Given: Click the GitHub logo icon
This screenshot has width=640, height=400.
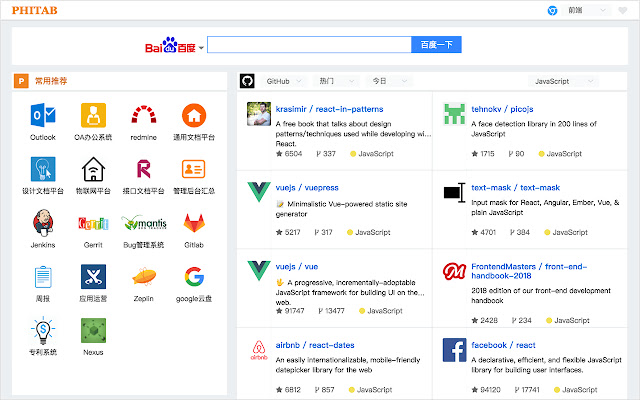Looking at the screenshot, I should pyautogui.click(x=247, y=81).
